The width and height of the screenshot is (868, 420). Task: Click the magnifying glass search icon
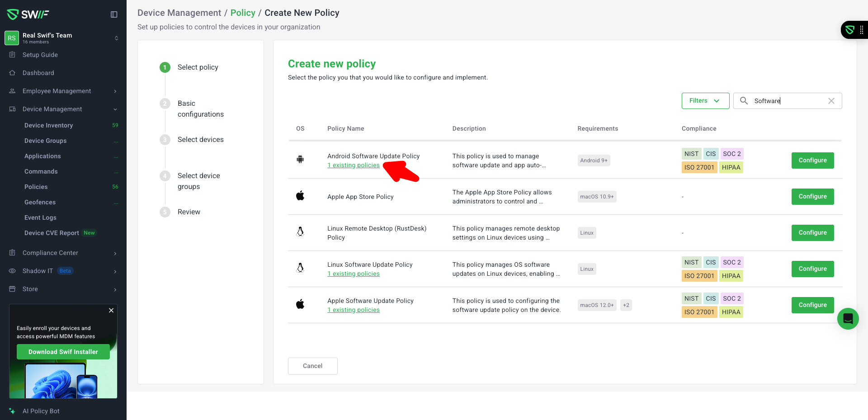pos(744,101)
